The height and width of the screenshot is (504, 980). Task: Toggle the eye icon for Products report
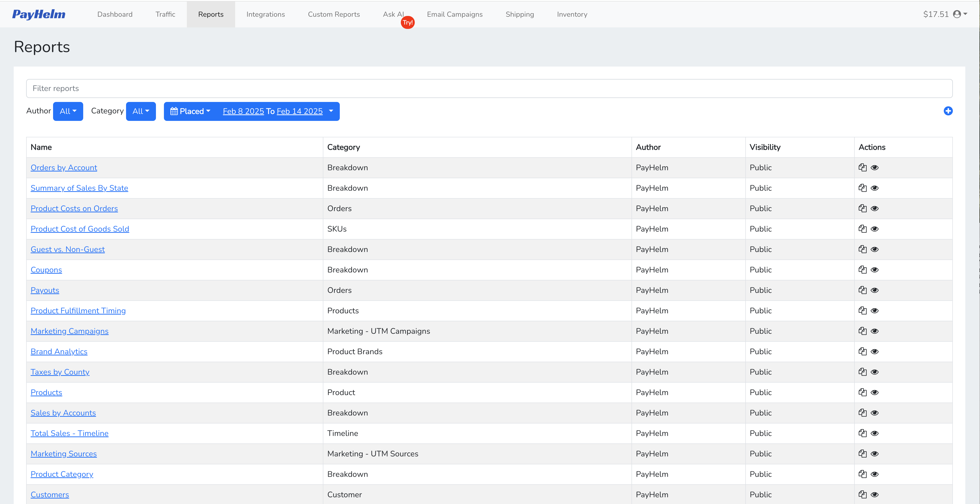click(875, 393)
